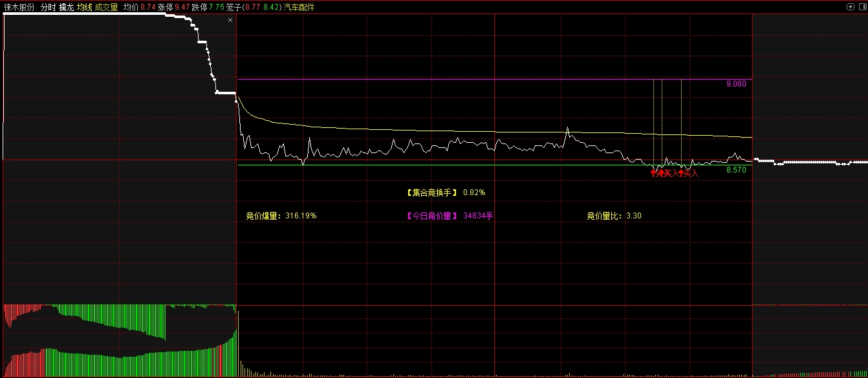868x378 pixels.
Task: Click the upward arrow icon at top right
Action: [x=851, y=7]
